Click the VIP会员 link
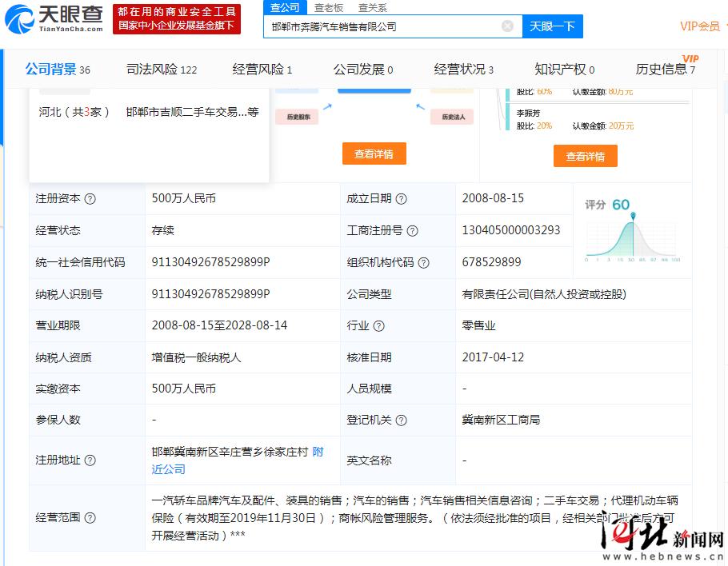Image resolution: width=728 pixels, height=566 pixels. pos(701,26)
